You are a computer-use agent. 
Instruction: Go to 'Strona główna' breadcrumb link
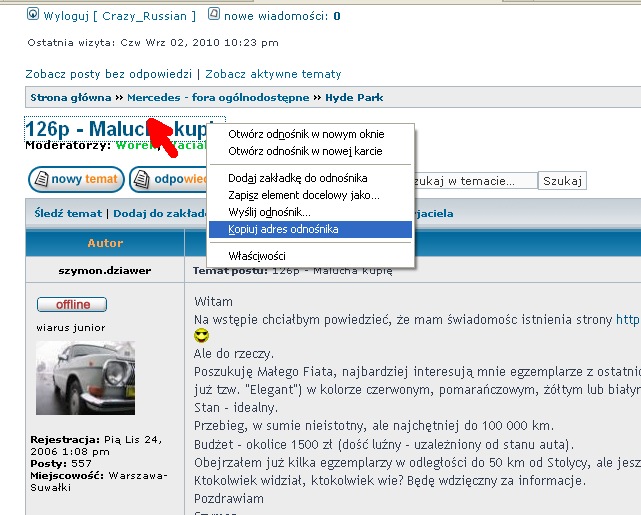(69, 98)
